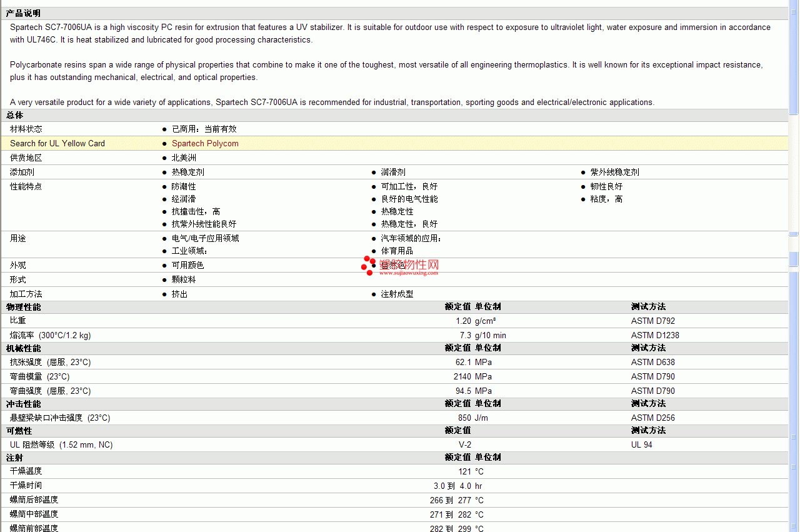Click the 防潮性 feature entry

click(184, 186)
